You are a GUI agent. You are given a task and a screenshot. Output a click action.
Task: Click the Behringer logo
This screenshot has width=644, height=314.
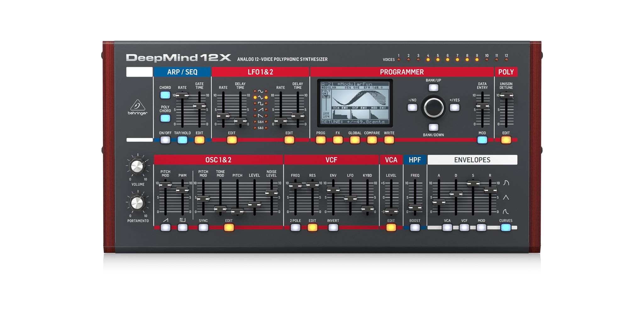(137, 107)
